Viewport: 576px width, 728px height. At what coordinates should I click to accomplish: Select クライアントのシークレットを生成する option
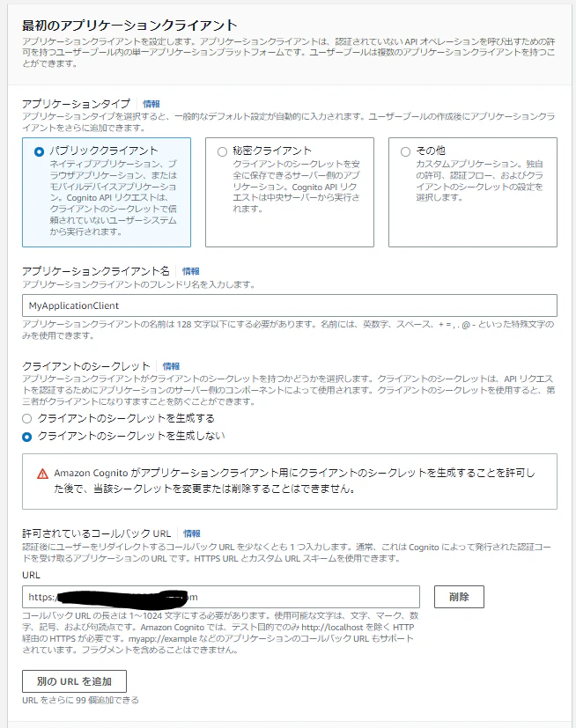click(x=27, y=418)
